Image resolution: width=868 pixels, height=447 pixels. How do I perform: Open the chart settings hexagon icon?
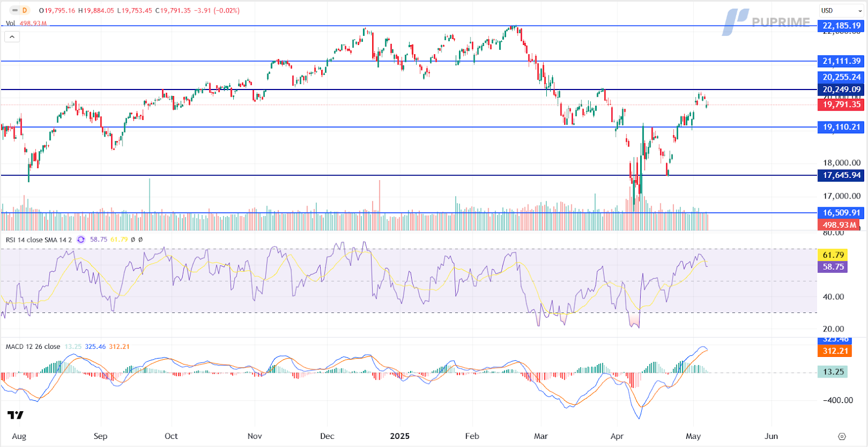coord(842,436)
